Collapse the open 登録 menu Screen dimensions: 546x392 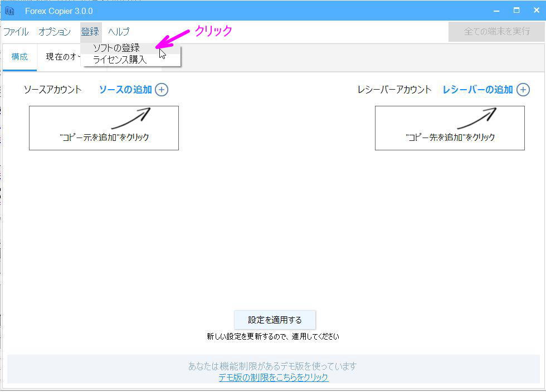tap(90, 32)
